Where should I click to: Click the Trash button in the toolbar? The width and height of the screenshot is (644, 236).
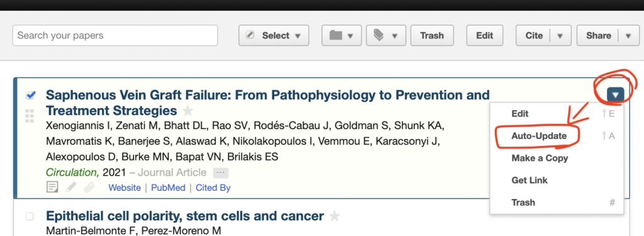(431, 36)
